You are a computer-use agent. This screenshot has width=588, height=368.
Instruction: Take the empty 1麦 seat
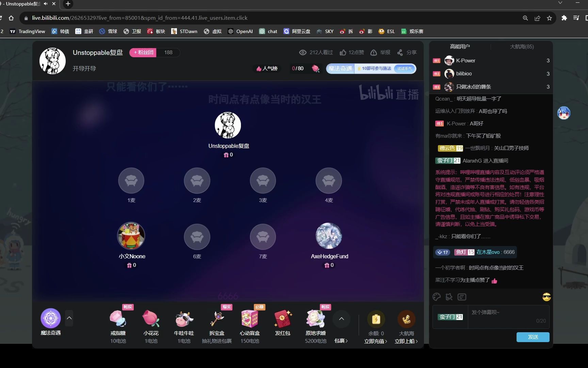pos(131,181)
